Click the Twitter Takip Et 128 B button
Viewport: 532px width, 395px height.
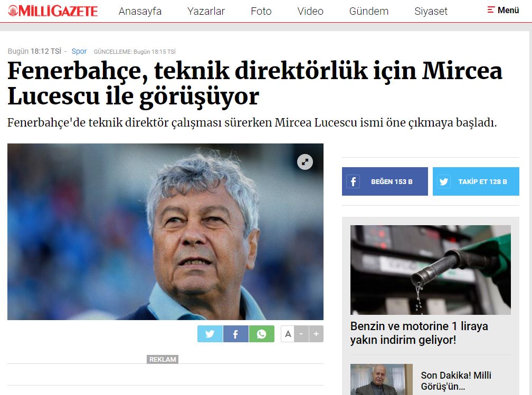pyautogui.click(x=476, y=181)
